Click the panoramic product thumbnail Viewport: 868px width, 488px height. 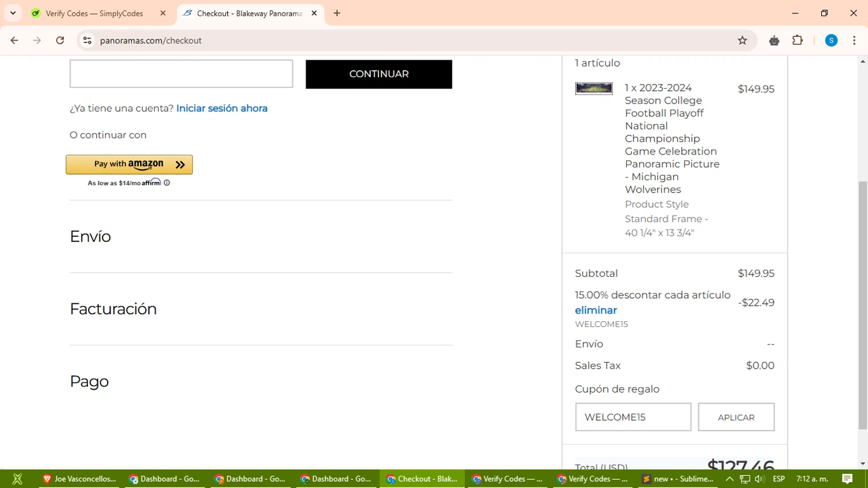click(x=594, y=88)
